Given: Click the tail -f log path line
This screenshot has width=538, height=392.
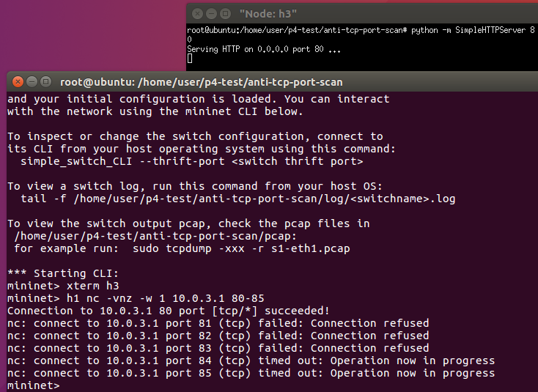Looking at the screenshot, I should point(238,199).
